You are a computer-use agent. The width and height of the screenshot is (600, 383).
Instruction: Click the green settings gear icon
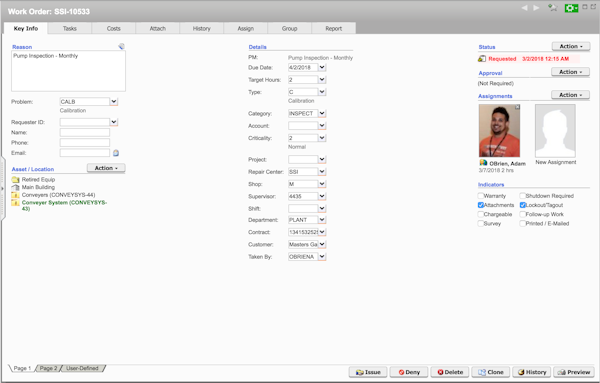tap(571, 8)
